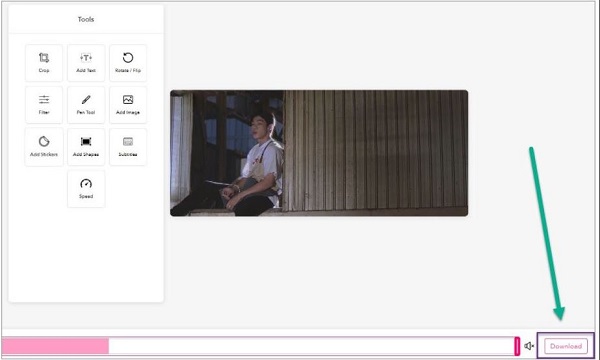Click the Download button

[x=566, y=346]
